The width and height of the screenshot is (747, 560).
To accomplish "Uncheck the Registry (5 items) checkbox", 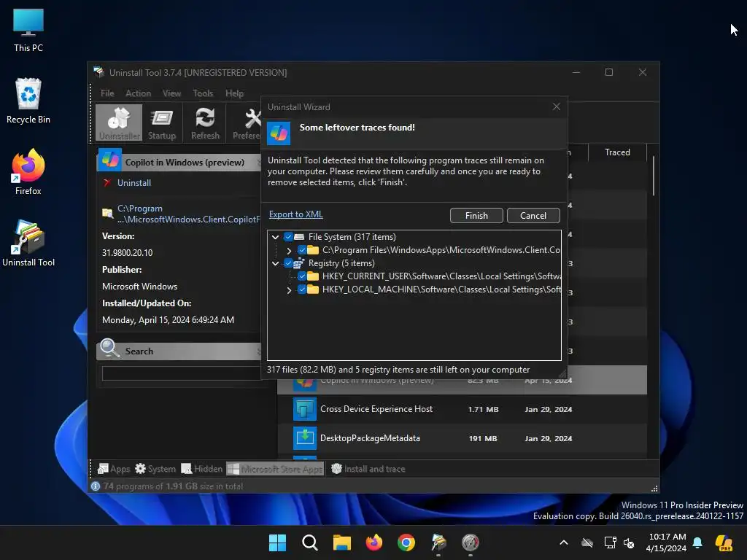I will point(288,262).
